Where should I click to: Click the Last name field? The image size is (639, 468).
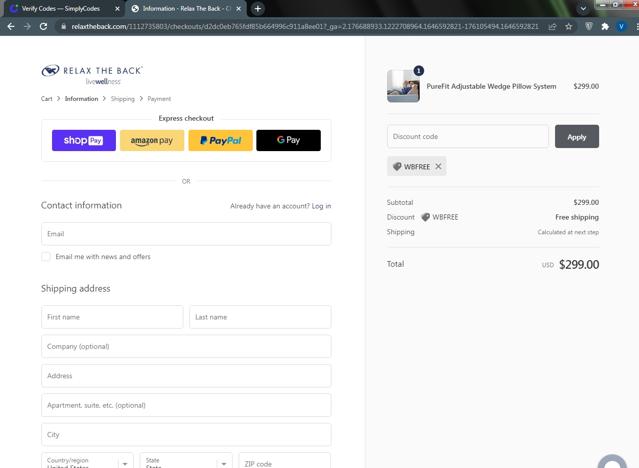260,317
